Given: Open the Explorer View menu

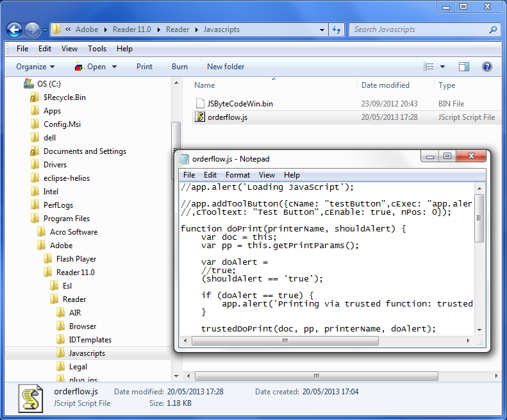Looking at the screenshot, I should pyautogui.click(x=69, y=49).
